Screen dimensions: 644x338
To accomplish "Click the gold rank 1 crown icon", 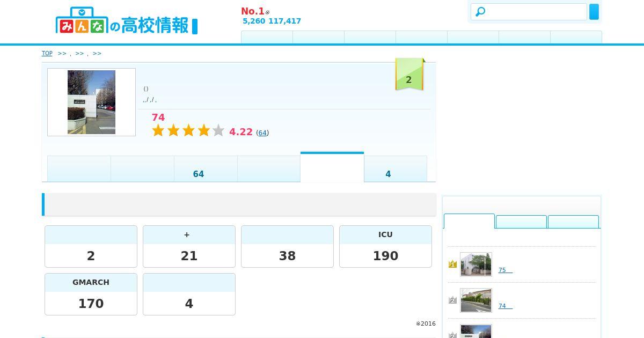I will (x=452, y=264).
